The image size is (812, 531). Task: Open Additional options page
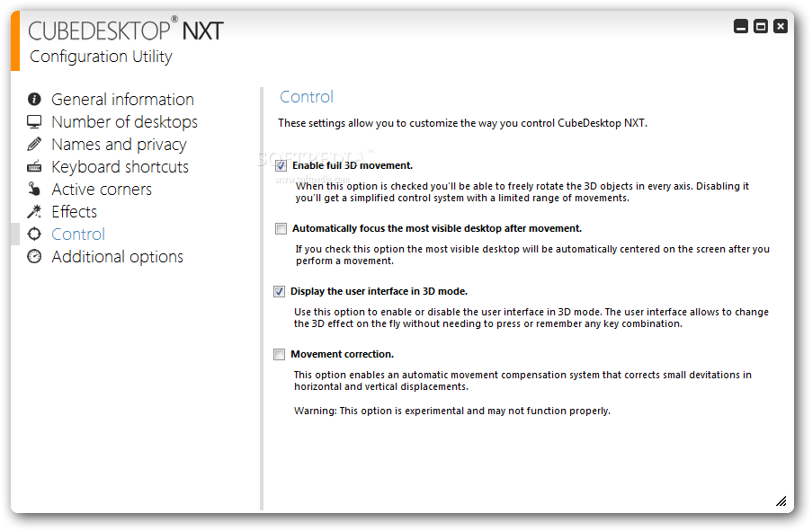(117, 257)
